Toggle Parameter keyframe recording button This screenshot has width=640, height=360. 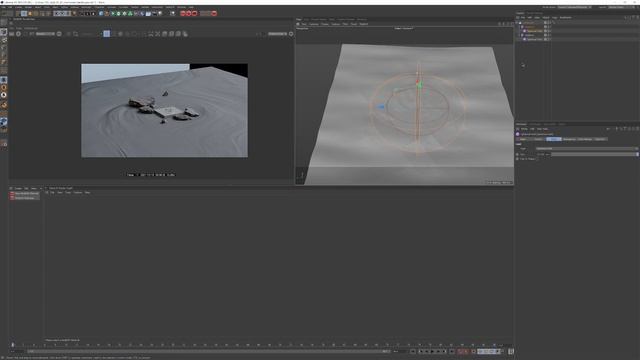click(x=498, y=351)
